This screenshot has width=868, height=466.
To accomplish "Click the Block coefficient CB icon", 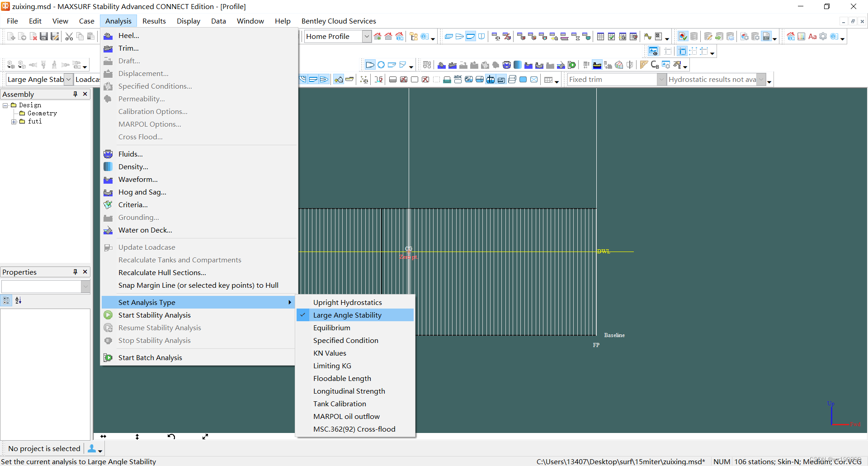I will pyautogui.click(x=655, y=65).
